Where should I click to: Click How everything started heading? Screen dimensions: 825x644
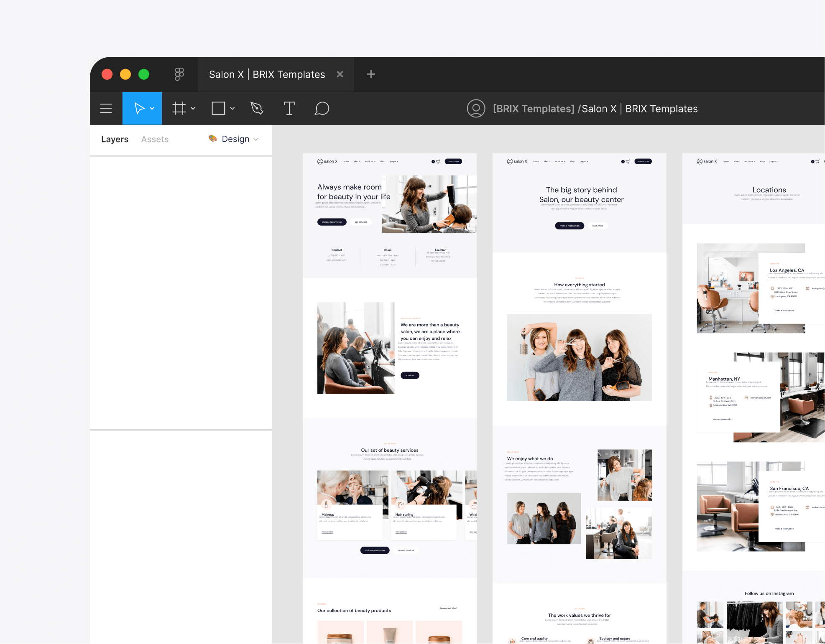click(580, 285)
